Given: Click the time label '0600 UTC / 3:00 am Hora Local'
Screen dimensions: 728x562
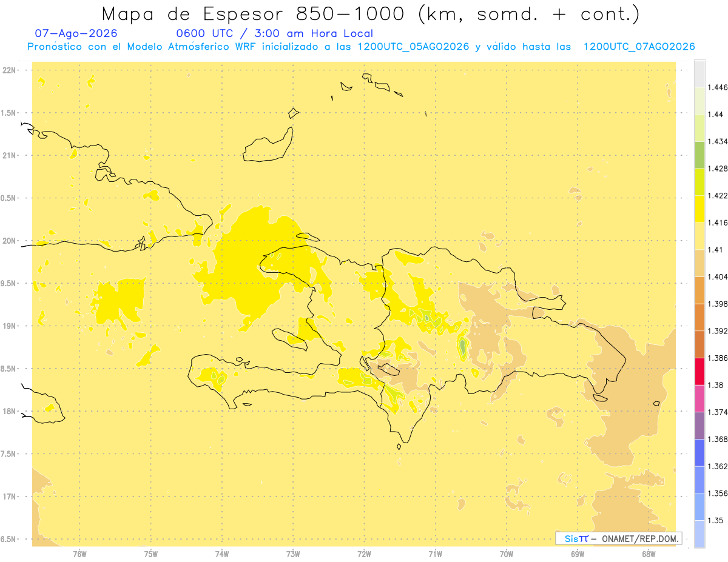Looking at the screenshot, I should [x=274, y=33].
